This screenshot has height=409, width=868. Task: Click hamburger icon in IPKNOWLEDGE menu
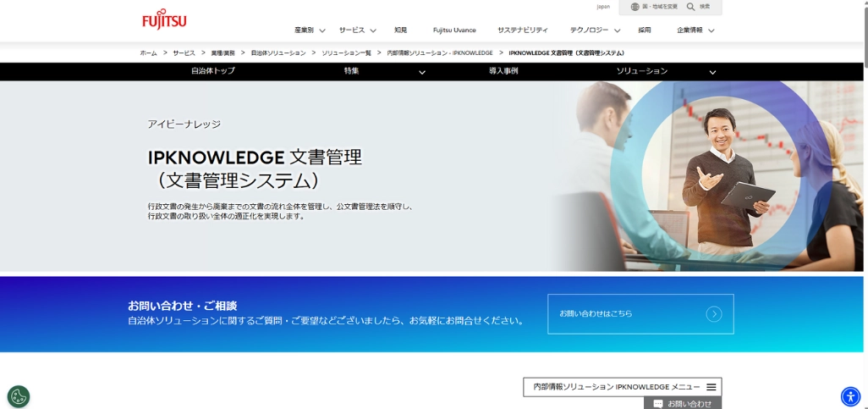pyautogui.click(x=711, y=387)
